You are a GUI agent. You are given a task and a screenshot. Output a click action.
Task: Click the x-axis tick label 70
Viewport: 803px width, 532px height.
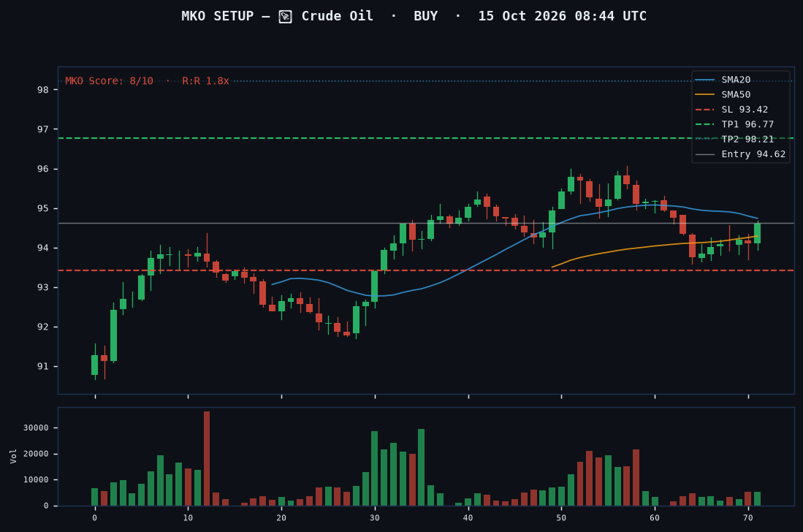click(748, 517)
